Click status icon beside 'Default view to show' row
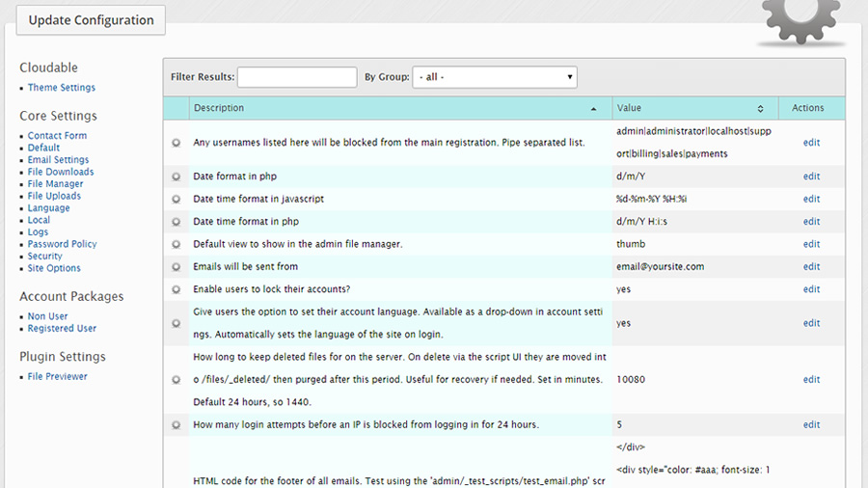Screen dimensions: 868x488 coord(176,245)
